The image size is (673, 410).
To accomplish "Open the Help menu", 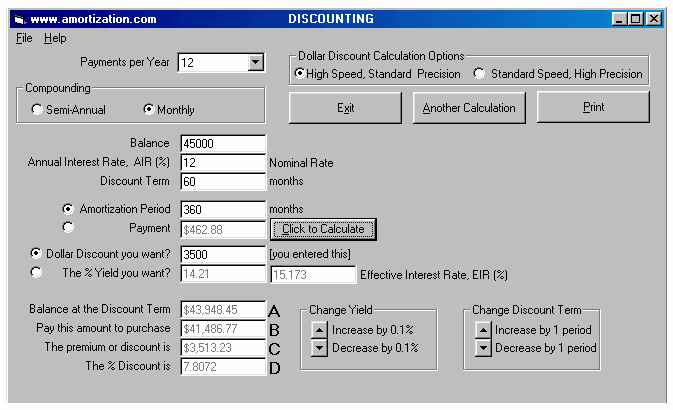I will pos(55,38).
